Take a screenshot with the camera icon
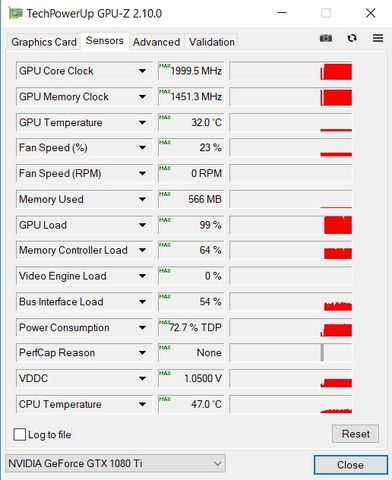This screenshot has height=480, width=392. pyautogui.click(x=326, y=38)
